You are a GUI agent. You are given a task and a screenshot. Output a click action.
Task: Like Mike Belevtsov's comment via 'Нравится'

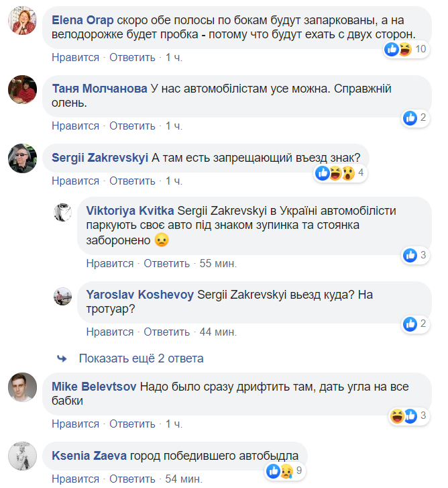[x=75, y=424]
